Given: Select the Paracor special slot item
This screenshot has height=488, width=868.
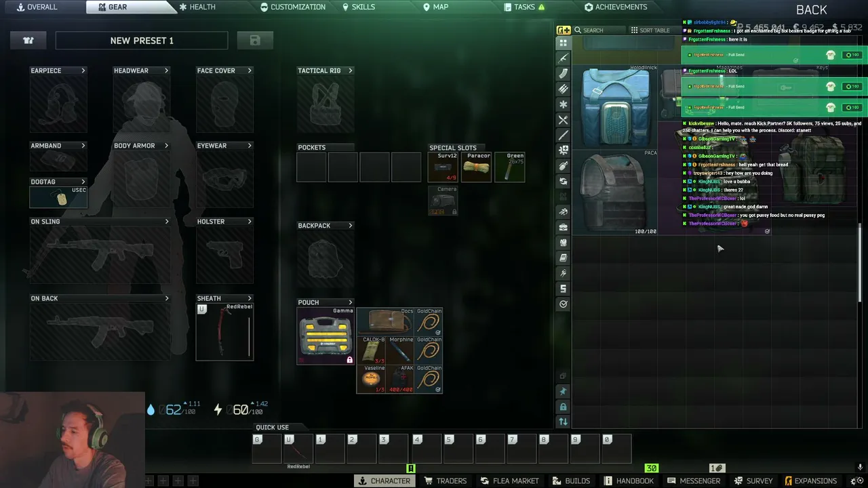Looking at the screenshot, I should (x=477, y=167).
